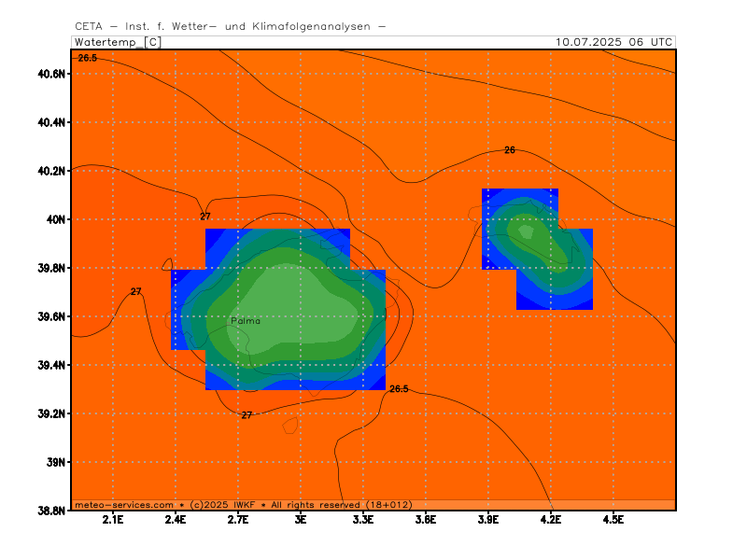Click the 3.9E longitude label

point(487,520)
